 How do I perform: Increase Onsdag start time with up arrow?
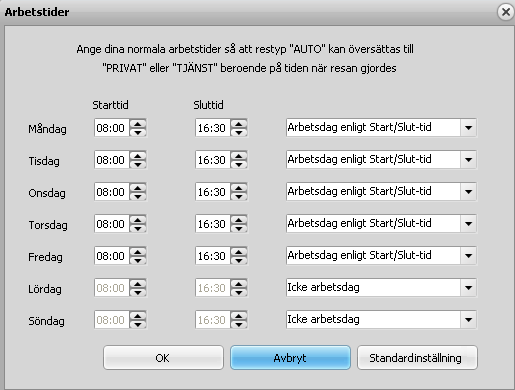pos(138,188)
